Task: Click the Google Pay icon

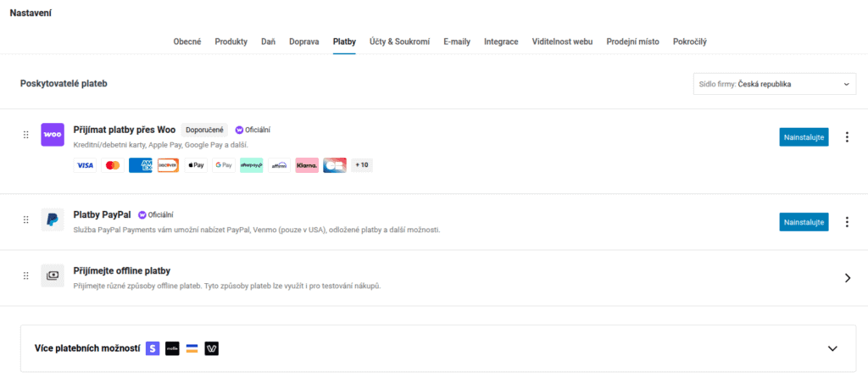Action: (224, 165)
